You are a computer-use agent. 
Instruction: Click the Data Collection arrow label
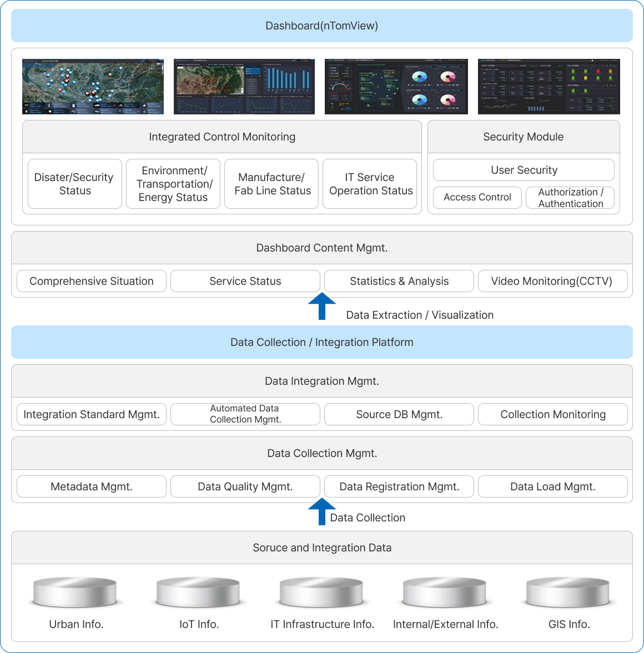[368, 518]
